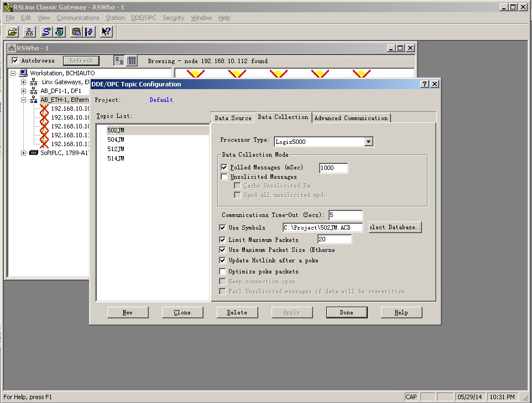
Task: Click the Done button
Action: (x=347, y=312)
